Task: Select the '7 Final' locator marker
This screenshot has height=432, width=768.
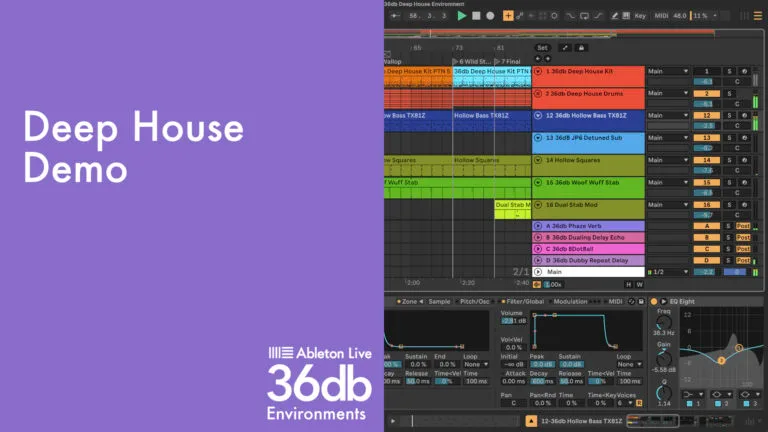Action: pyautogui.click(x=507, y=61)
